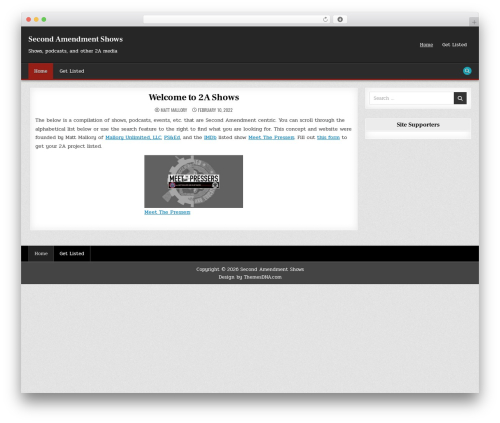The height and width of the screenshot is (423, 500).
Task: Add a new browser tab with plus button
Action: [474, 22]
